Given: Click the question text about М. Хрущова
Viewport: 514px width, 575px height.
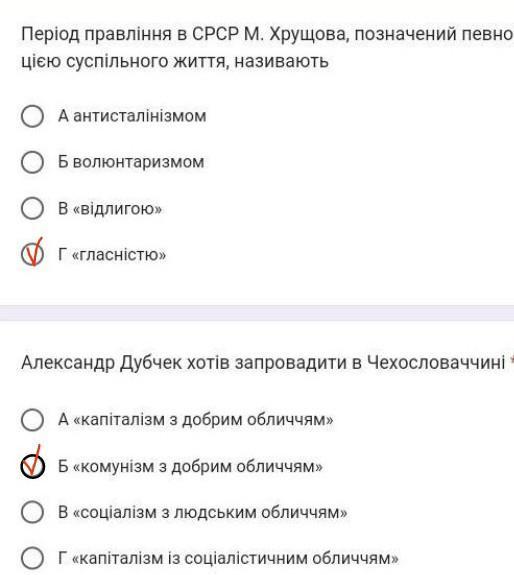Looking at the screenshot, I should [268, 48].
